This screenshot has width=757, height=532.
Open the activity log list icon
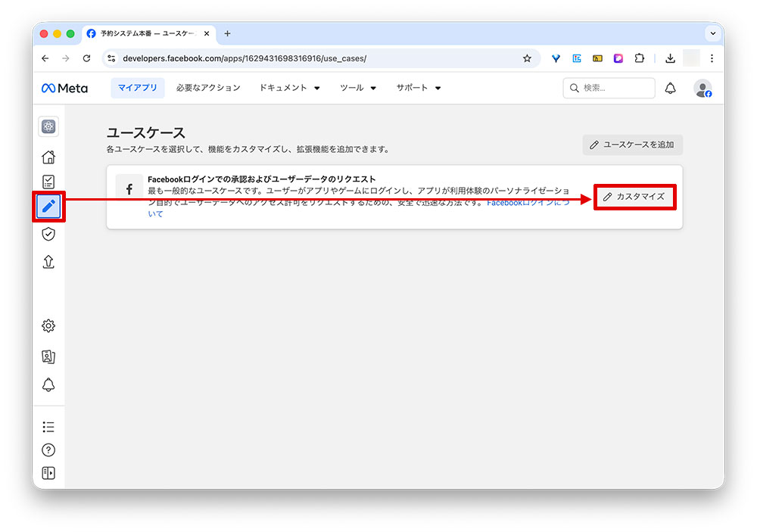pos(48,426)
